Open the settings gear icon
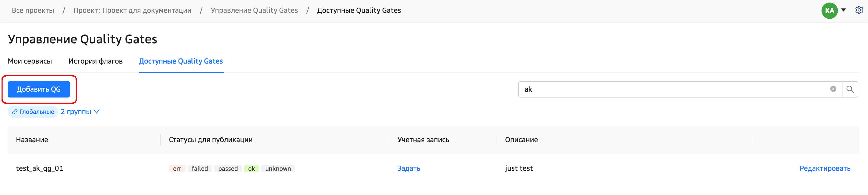Viewport: 868px width, 195px height. pos(859,10)
